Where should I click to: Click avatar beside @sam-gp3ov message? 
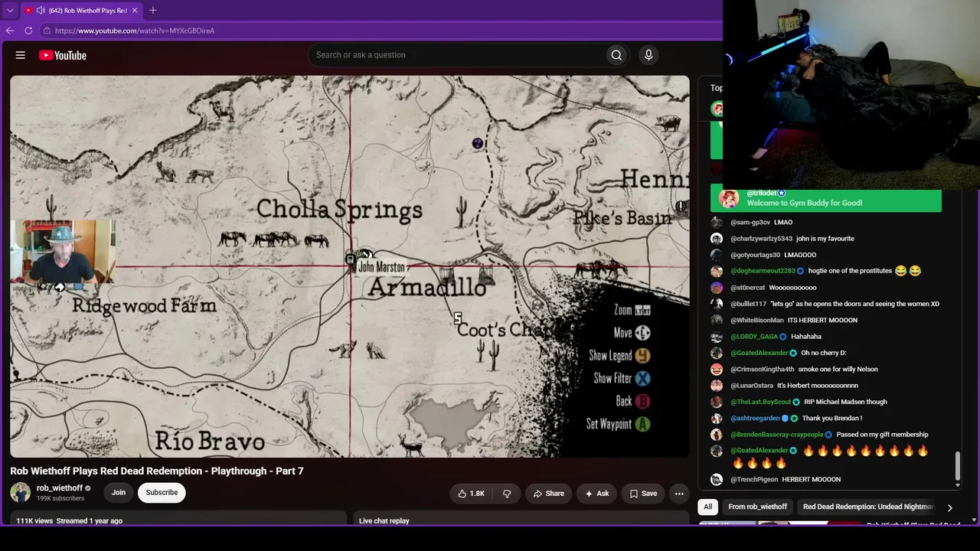point(717,222)
